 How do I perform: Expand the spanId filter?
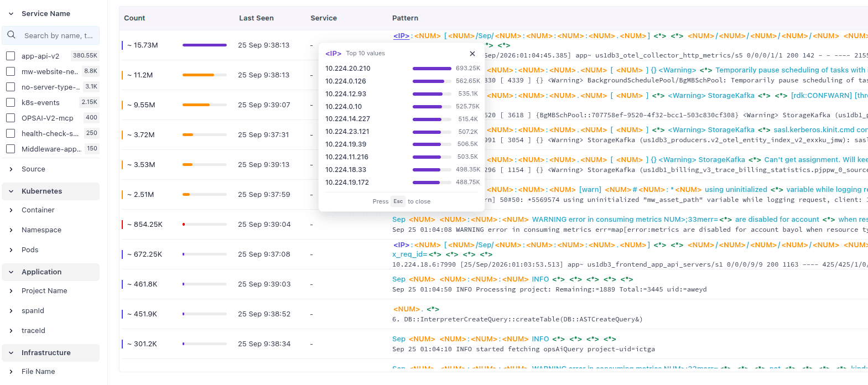pos(11,311)
